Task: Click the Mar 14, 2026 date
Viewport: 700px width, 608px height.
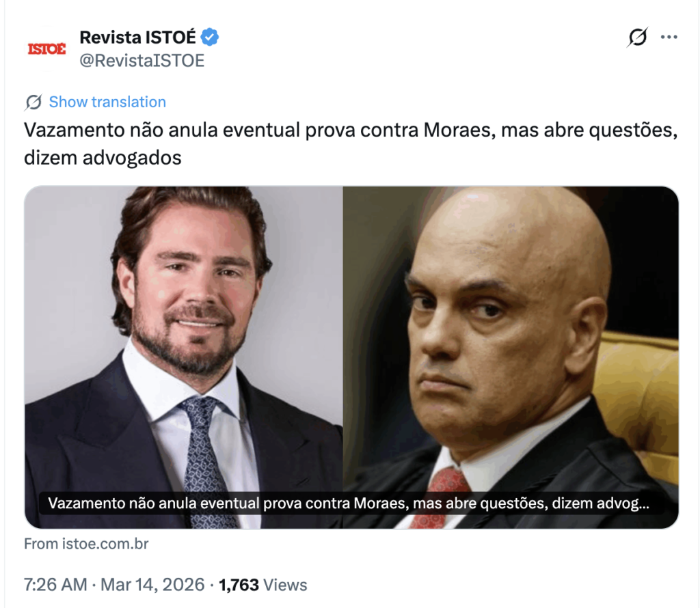Action: tap(152, 584)
